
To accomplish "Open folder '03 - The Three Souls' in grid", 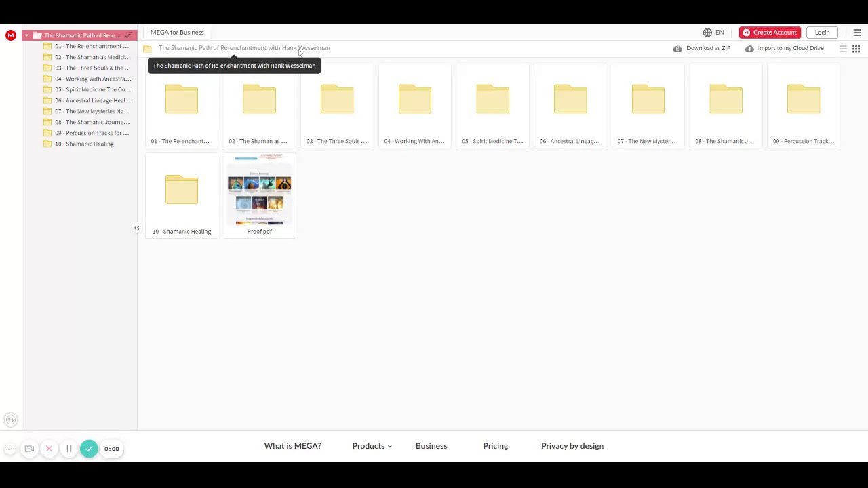I will (x=337, y=106).
